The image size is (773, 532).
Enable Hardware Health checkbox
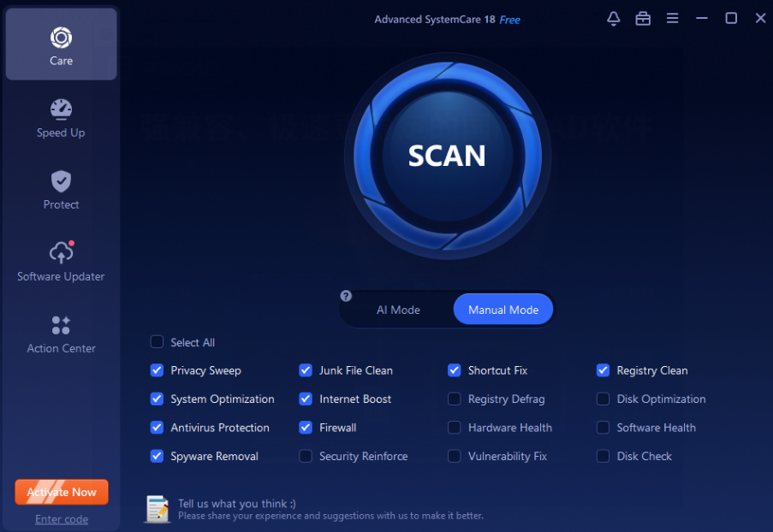point(454,427)
